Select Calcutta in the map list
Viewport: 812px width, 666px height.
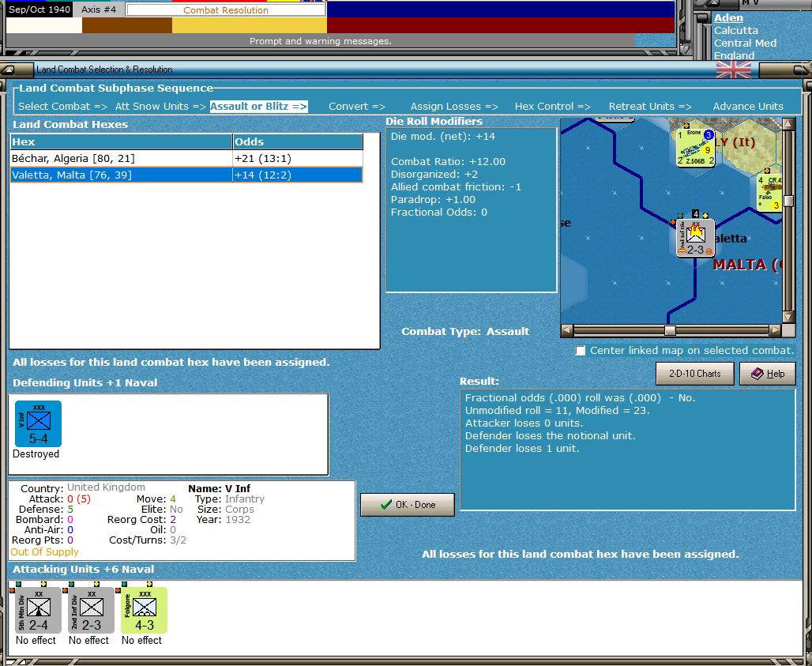coord(736,31)
